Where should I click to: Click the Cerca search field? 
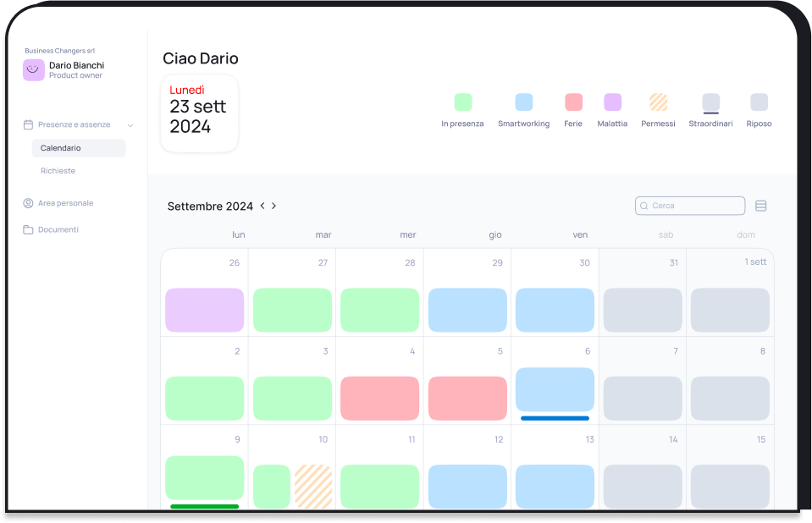(x=694, y=206)
